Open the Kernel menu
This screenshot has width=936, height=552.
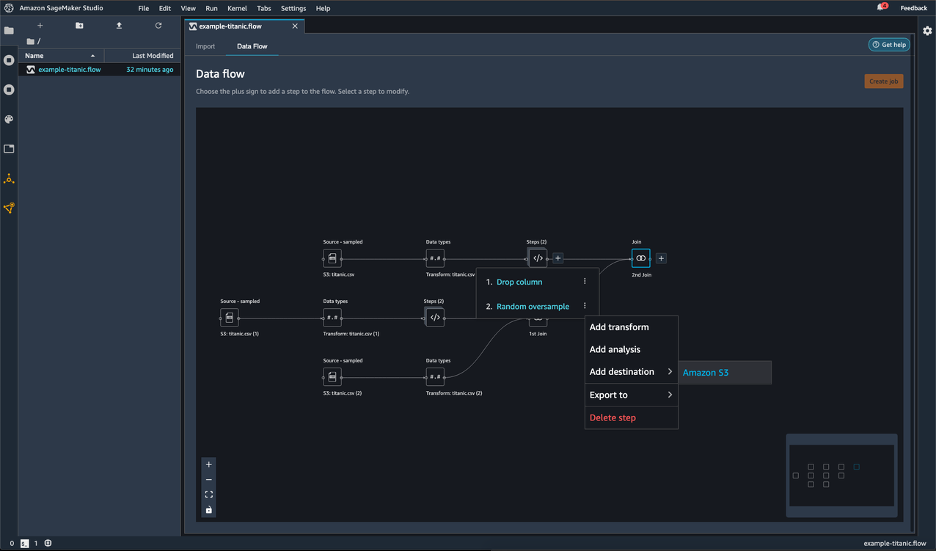pos(237,8)
